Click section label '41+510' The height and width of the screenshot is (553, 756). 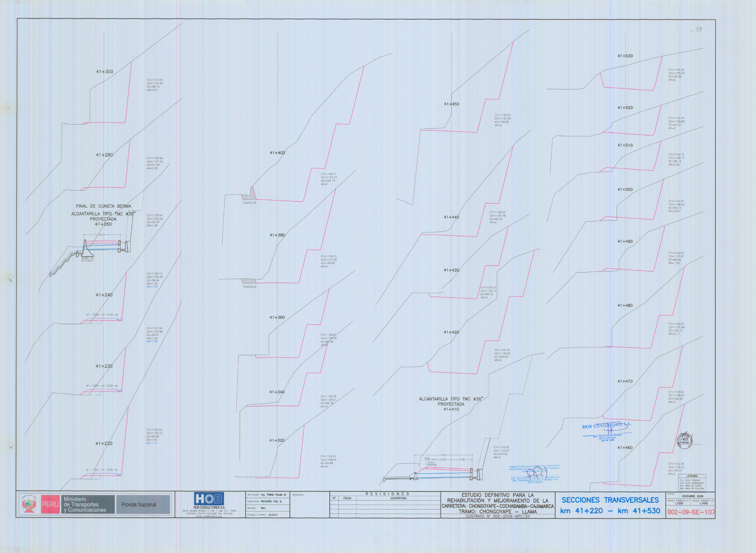pyautogui.click(x=625, y=145)
